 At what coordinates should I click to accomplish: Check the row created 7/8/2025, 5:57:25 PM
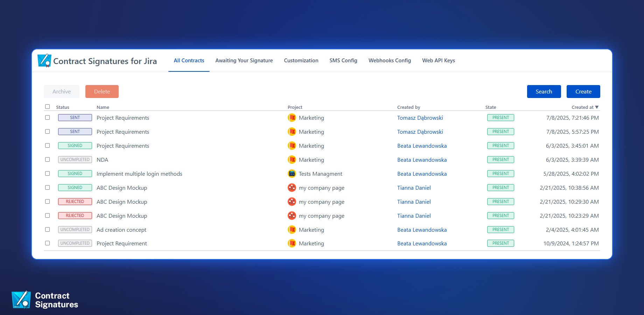(48, 132)
